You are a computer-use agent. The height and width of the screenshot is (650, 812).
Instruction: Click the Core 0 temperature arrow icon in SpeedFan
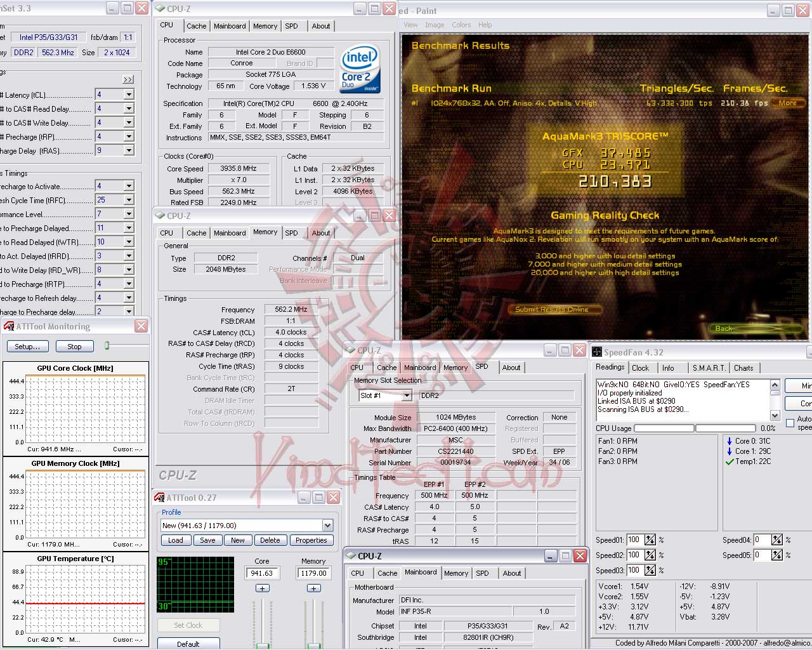pos(730,441)
